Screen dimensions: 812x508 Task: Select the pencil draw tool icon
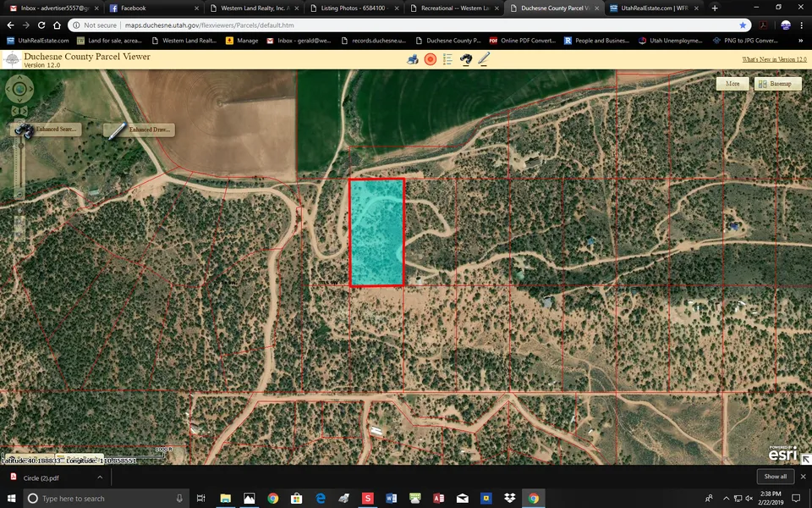484,59
